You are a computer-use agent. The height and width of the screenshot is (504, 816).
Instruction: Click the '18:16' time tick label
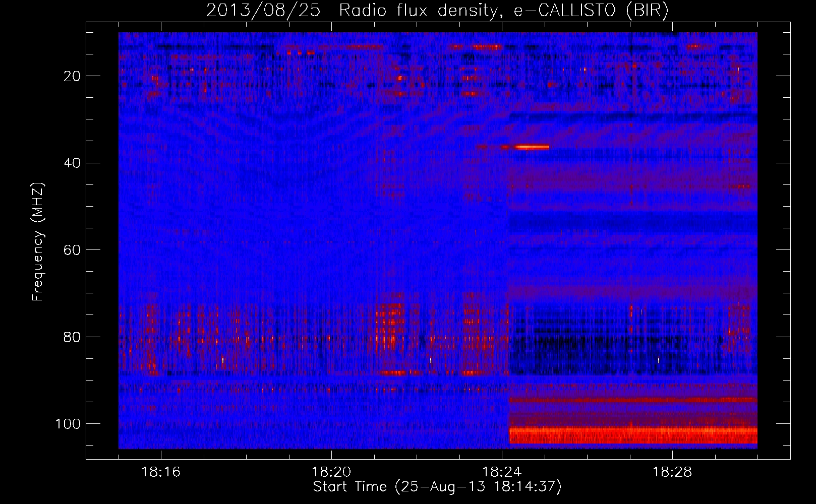coord(161,472)
